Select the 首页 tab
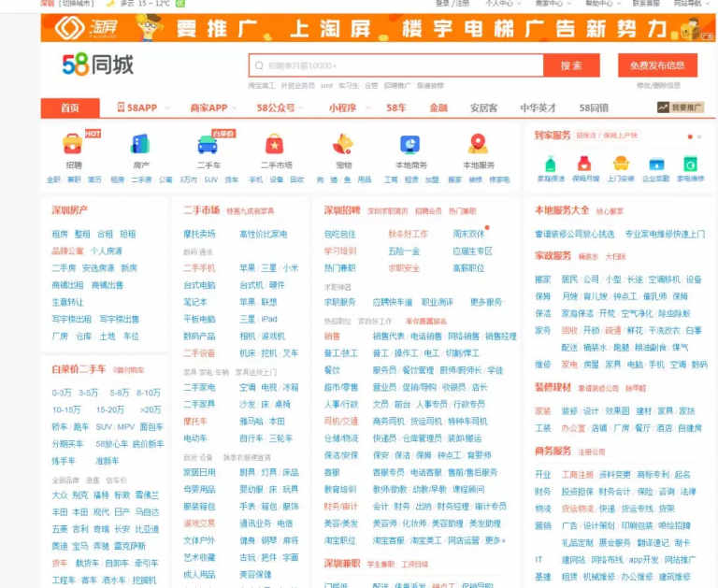This screenshot has height=588, width=718. tap(70, 108)
